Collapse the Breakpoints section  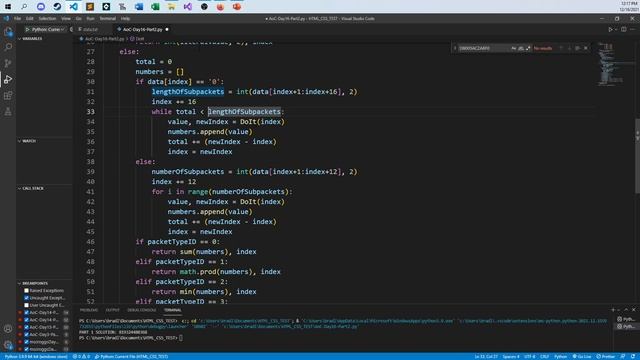19,283
